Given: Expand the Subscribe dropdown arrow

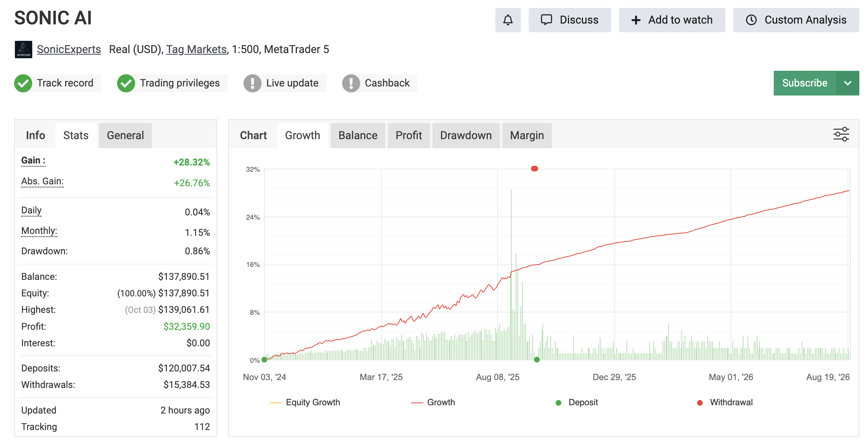Looking at the screenshot, I should [848, 83].
